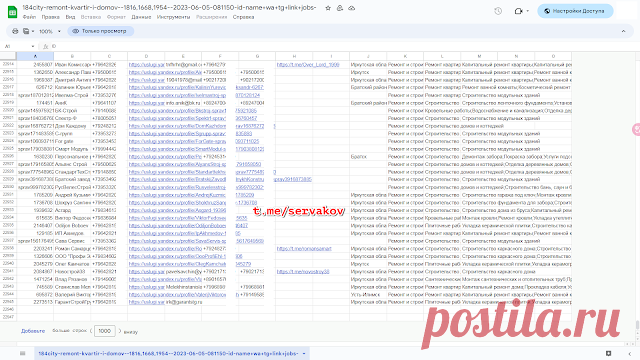Image resolution: width=640 pixels, height=360 pixels.
Task: Open the Файл menu
Action: [29, 17]
